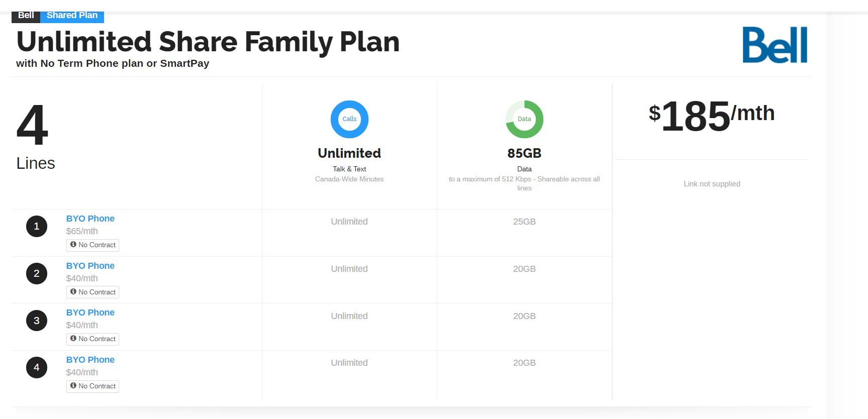Click the $185/mth price
This screenshot has height=419, width=868.
point(711,116)
